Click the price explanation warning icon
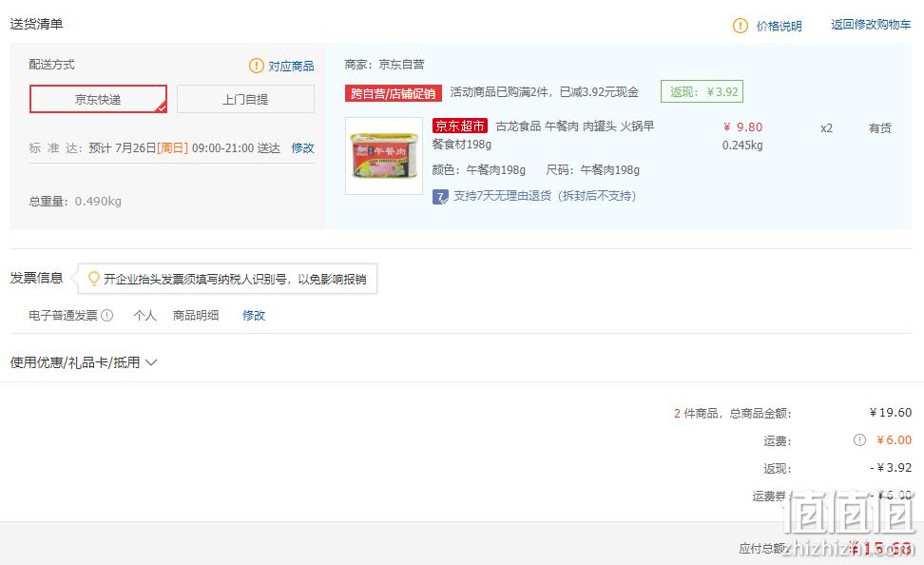 click(741, 26)
